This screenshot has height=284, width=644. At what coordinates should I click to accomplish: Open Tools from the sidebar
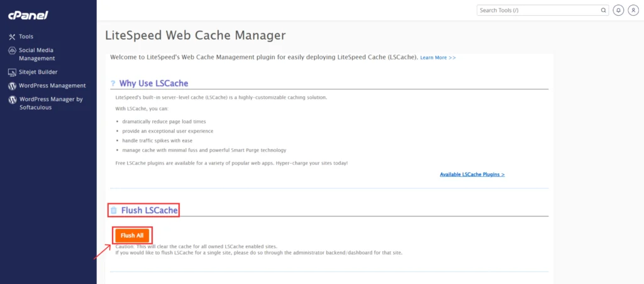click(26, 37)
